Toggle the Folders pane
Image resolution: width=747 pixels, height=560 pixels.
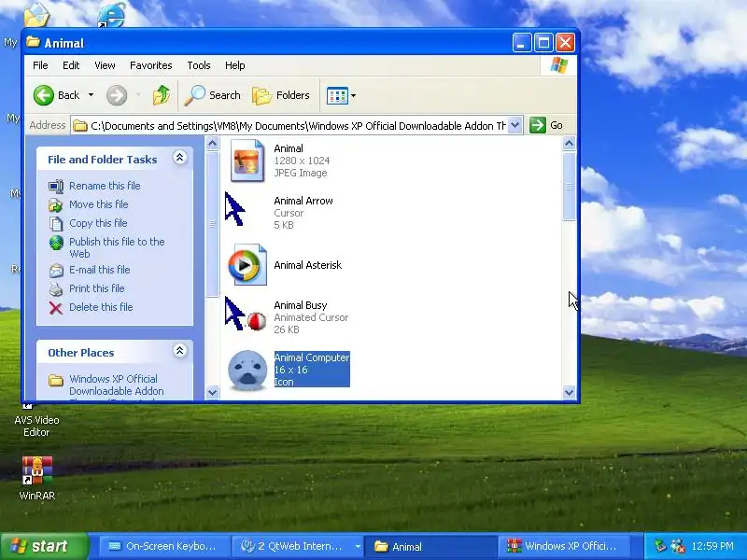click(281, 95)
